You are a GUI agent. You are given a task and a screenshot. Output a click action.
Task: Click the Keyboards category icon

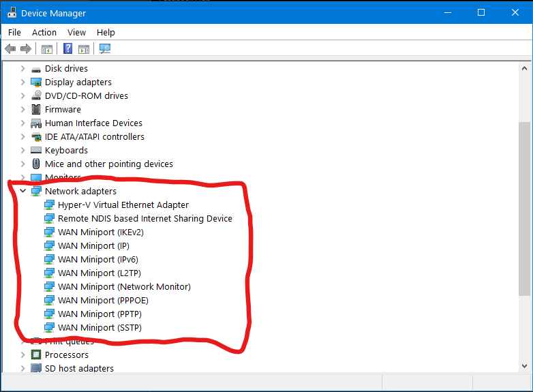36,150
